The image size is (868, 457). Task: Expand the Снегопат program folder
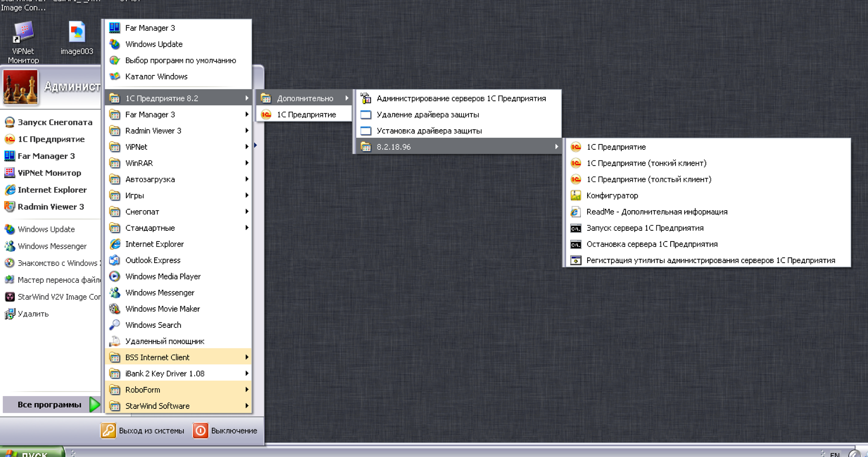(178, 212)
